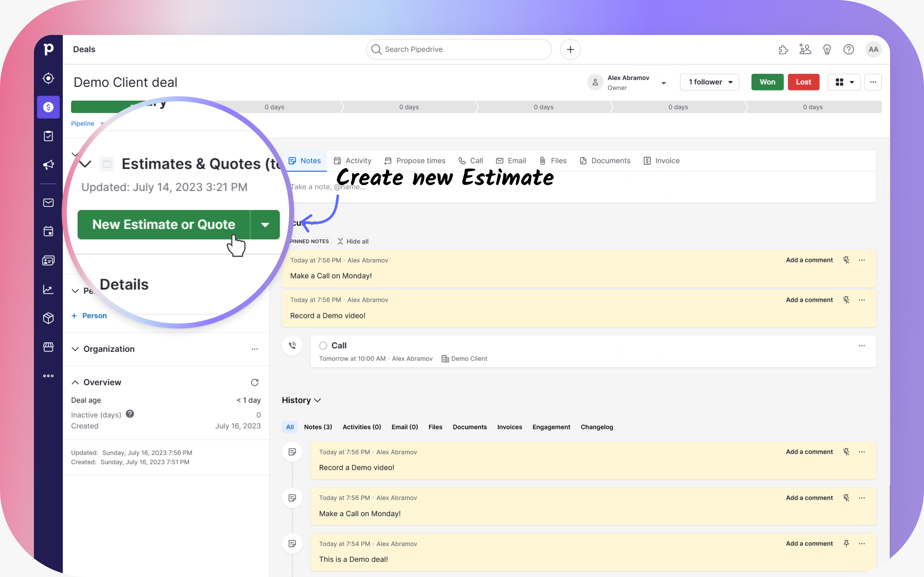Expand the Organization section
This screenshot has width=924, height=577.
[x=75, y=349]
